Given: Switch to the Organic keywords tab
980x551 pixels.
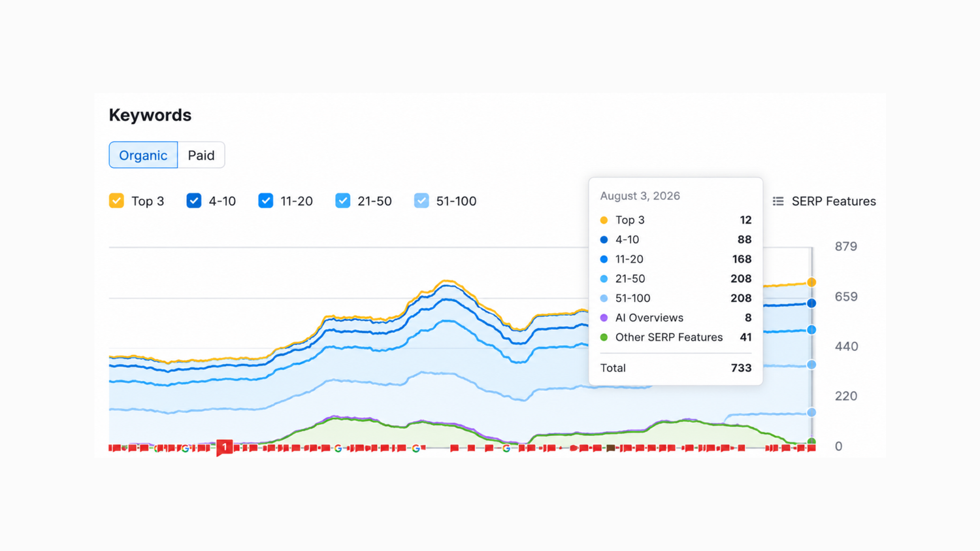Looking at the screenshot, I should 143,155.
